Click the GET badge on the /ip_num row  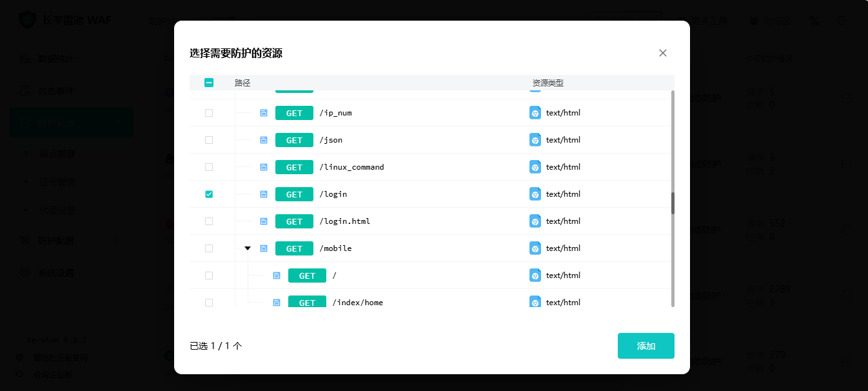click(294, 113)
